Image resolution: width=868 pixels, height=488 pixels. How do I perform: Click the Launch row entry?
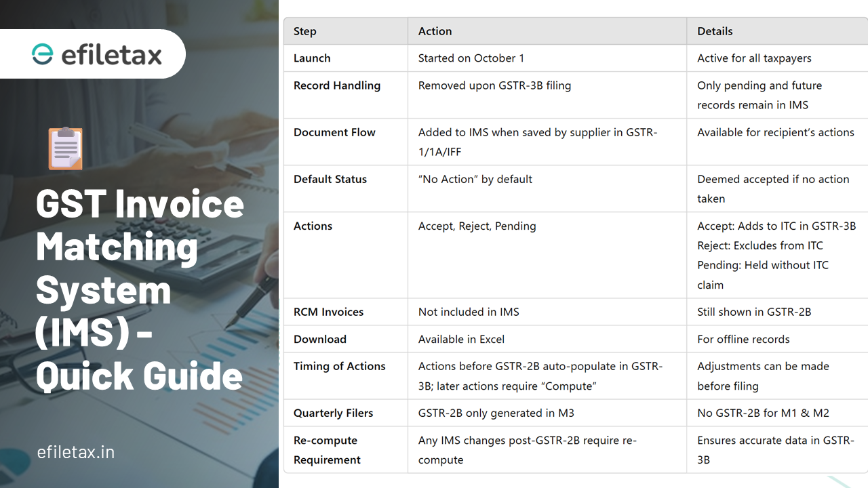click(312, 58)
